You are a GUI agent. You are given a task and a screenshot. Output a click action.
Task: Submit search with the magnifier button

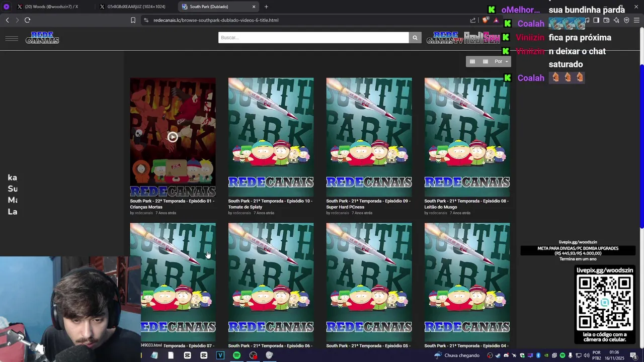coord(415,38)
